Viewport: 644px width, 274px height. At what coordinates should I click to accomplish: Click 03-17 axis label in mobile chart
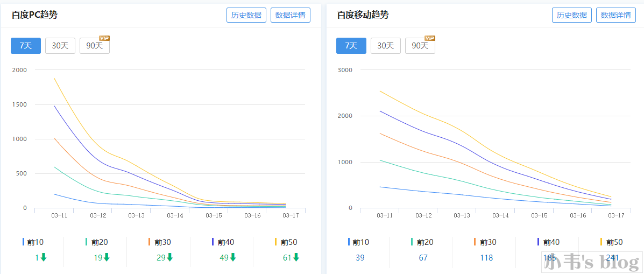[x=615, y=215]
